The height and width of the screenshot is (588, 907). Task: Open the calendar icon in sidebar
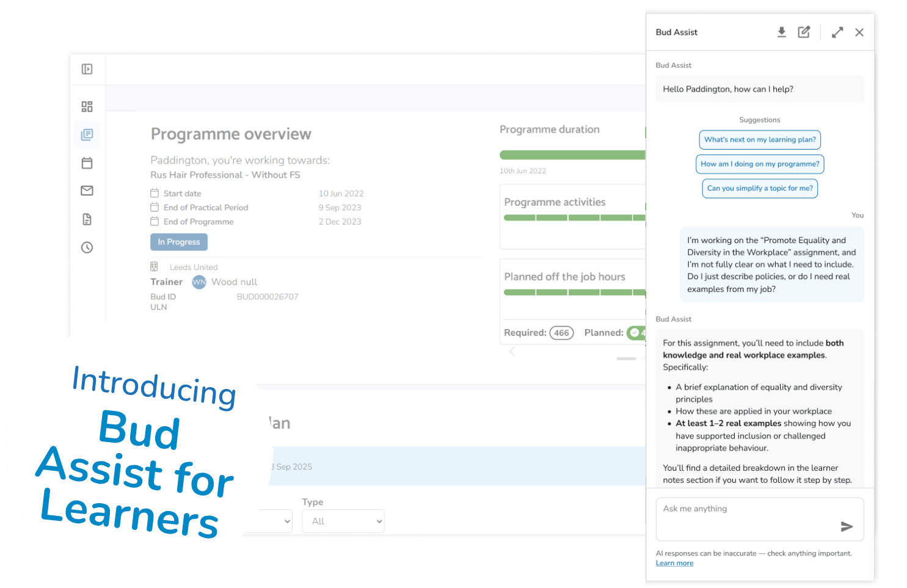click(87, 163)
